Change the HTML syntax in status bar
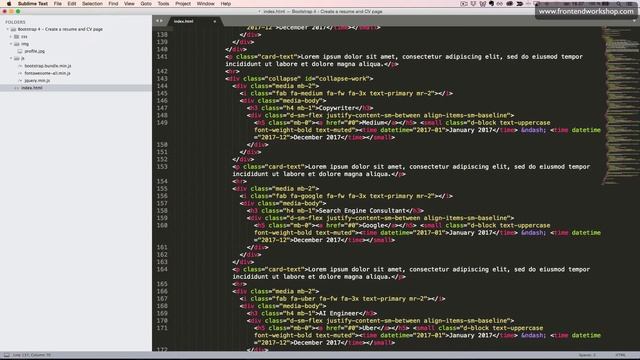Screen dimensions: 640x360 [620, 355]
